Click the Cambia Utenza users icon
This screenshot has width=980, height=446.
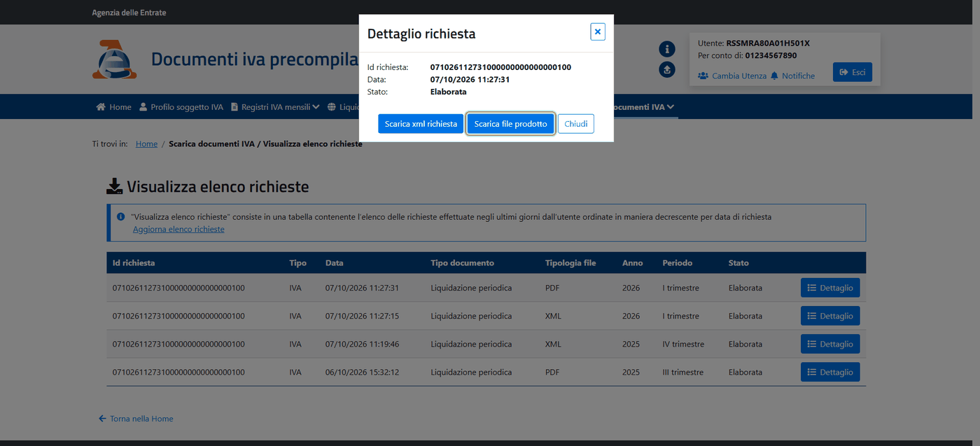(x=703, y=76)
